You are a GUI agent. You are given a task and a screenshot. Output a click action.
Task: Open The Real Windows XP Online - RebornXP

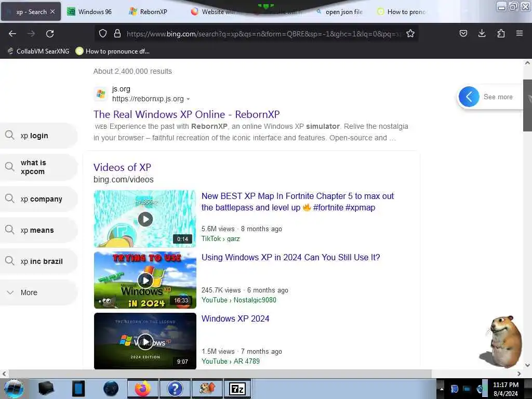pyautogui.click(x=187, y=114)
